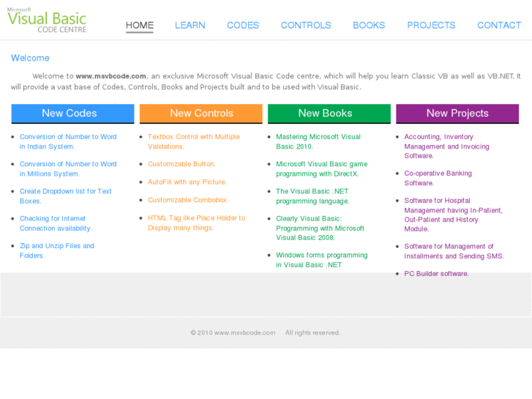Viewport: 532px width, 399px height.
Task: Open Accounting, Inventory Management and Invoicing Software
Action: click(x=446, y=146)
